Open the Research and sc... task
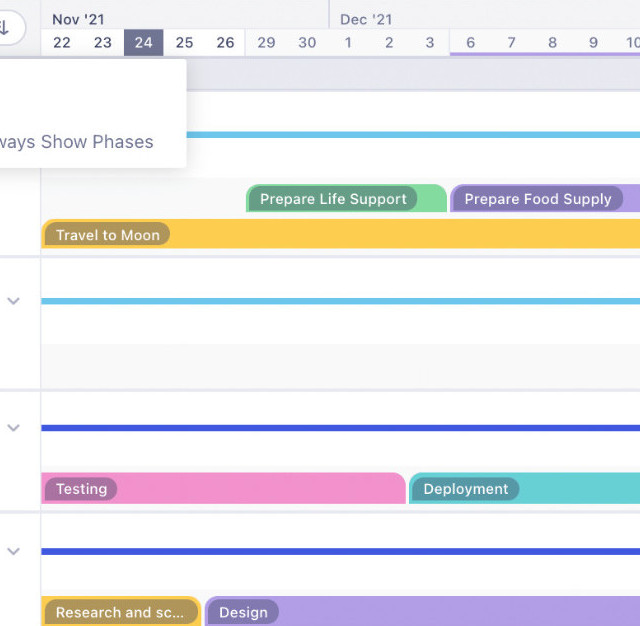Viewport: 640px width, 626px height. (120, 612)
